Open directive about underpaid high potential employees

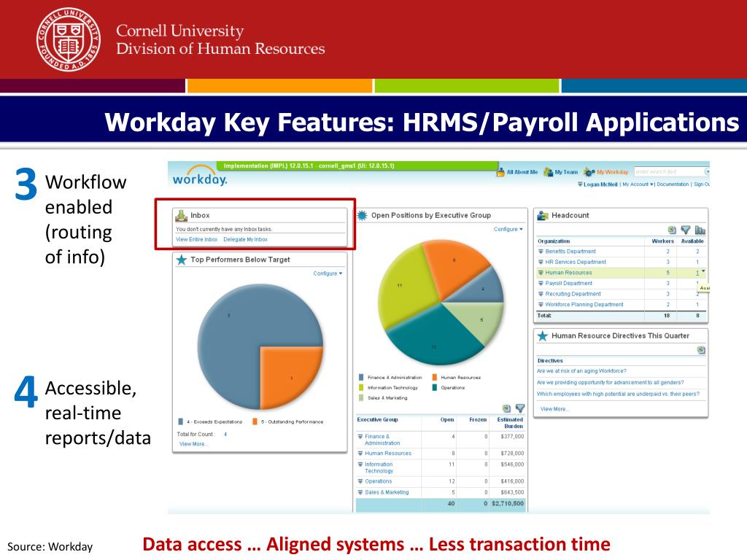coord(619,394)
